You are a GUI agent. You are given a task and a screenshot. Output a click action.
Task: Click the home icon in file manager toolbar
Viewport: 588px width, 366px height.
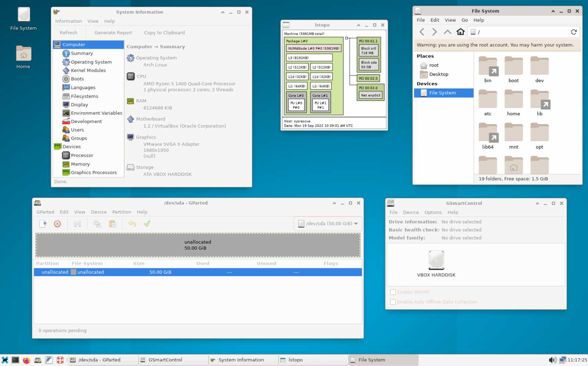(x=460, y=32)
